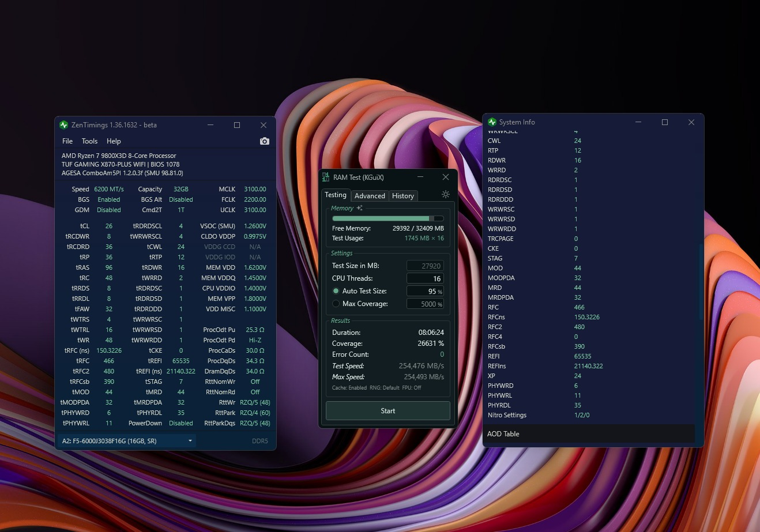760x532 pixels.
Task: Open the A2 DIMM module dropdown in ZenTimings
Action: click(x=126, y=441)
